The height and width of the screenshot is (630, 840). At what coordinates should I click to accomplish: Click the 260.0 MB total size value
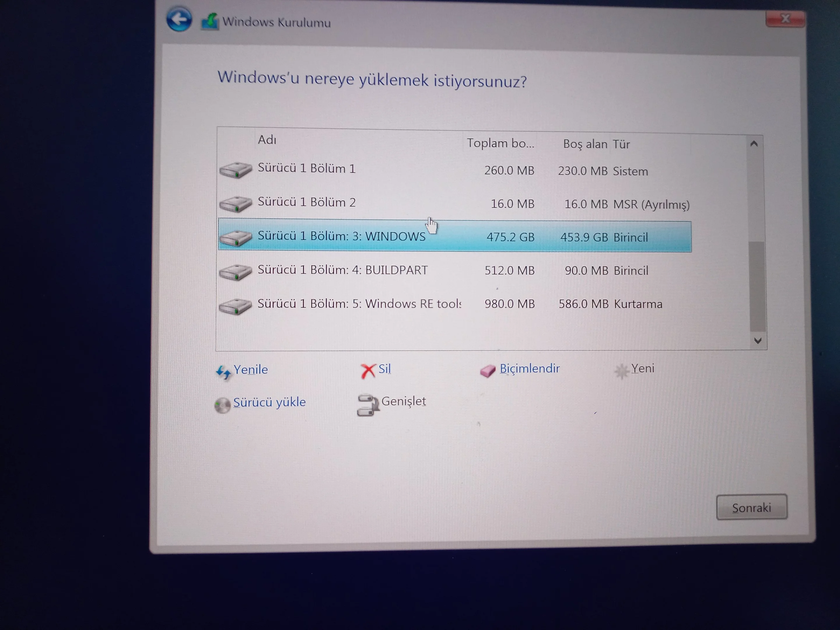point(509,171)
